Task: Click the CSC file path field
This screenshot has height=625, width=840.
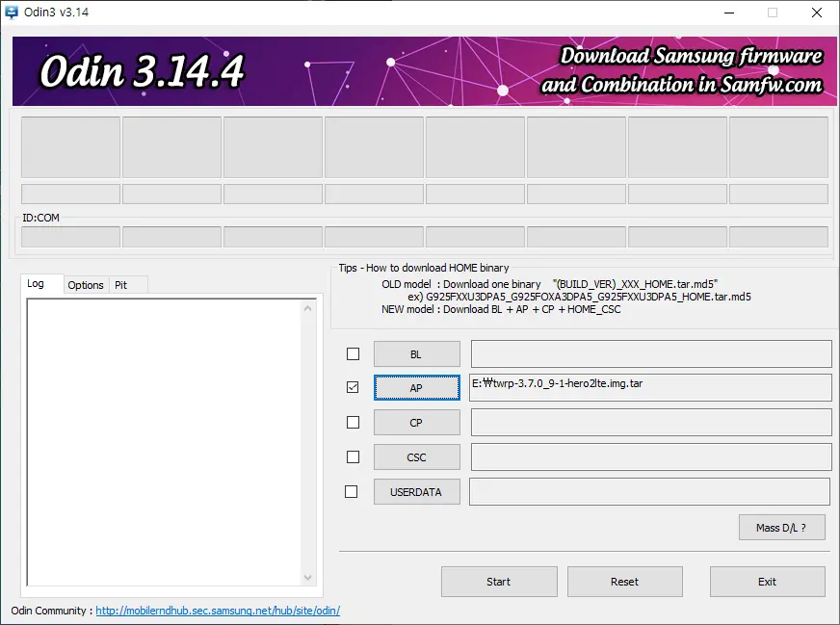Action: pos(651,456)
